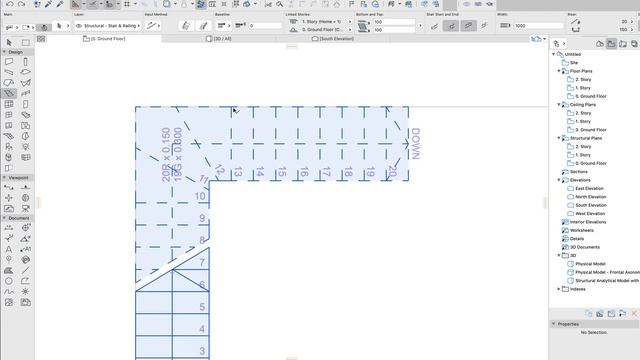The height and width of the screenshot is (360, 640).
Task: Collapse the Structural Plans tree node
Action: pyautogui.click(x=559, y=138)
